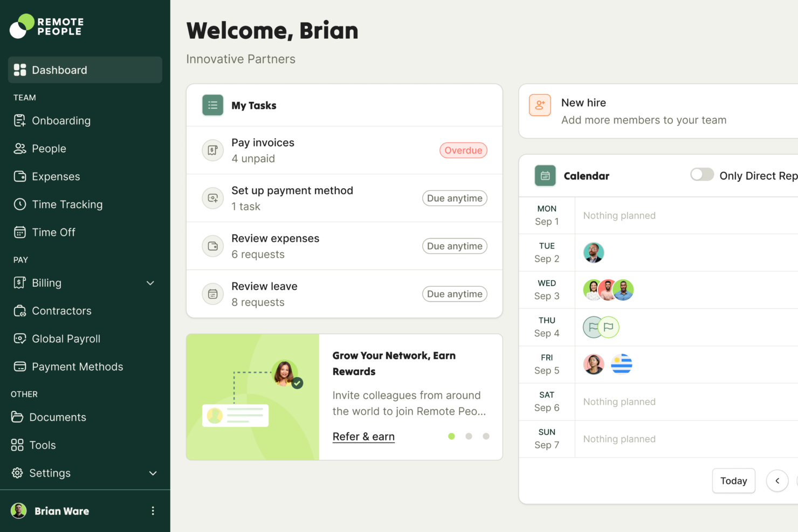The width and height of the screenshot is (798, 532).
Task: Click the Pay invoices task icon
Action: pyautogui.click(x=213, y=150)
